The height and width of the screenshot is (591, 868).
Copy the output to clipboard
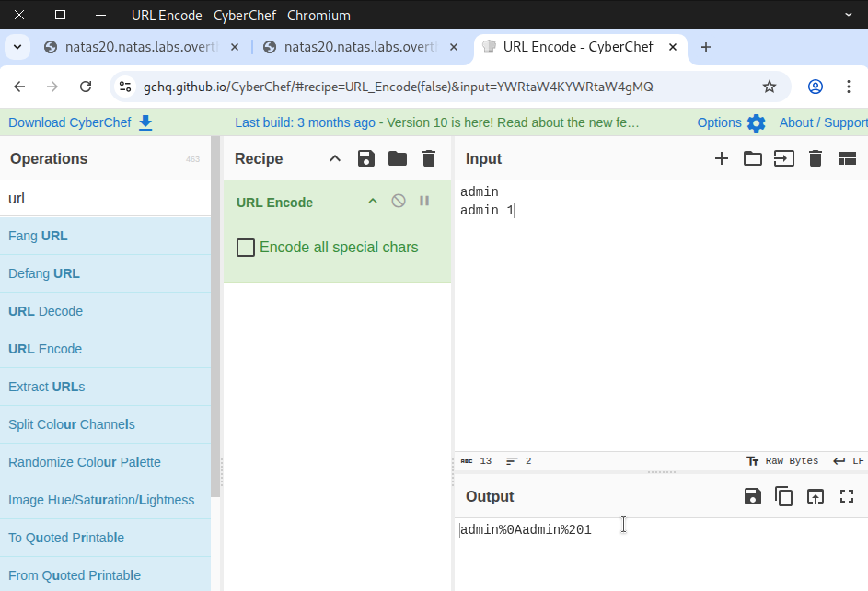pos(783,496)
